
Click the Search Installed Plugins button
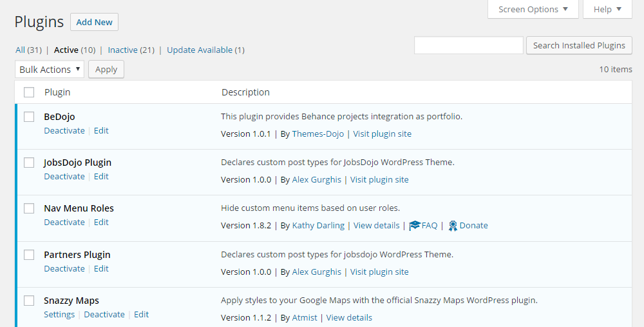click(579, 45)
